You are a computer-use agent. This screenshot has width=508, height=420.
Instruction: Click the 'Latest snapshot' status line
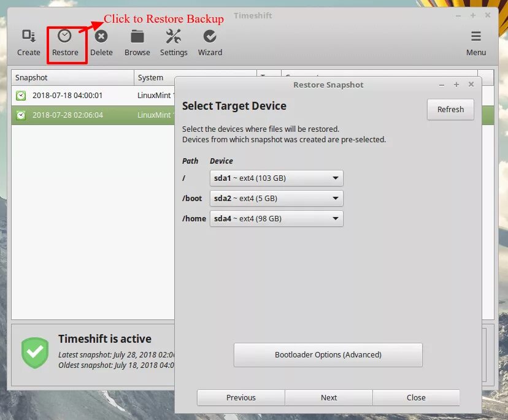pyautogui.click(x=117, y=354)
